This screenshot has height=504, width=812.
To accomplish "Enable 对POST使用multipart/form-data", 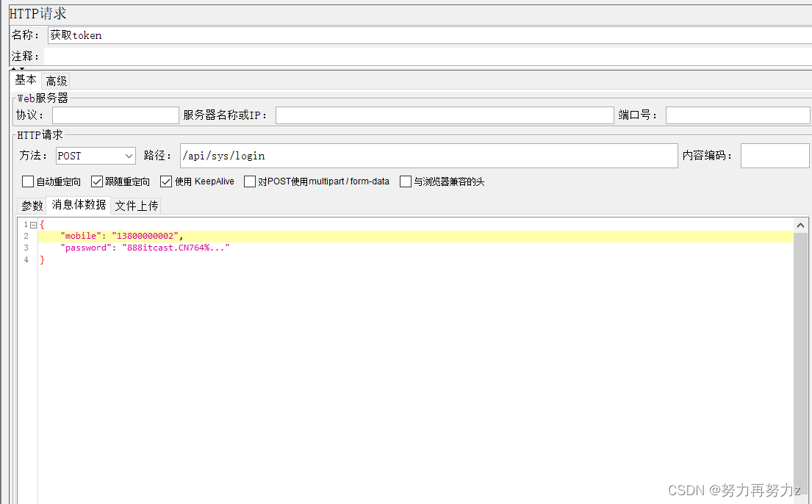I will coord(250,181).
